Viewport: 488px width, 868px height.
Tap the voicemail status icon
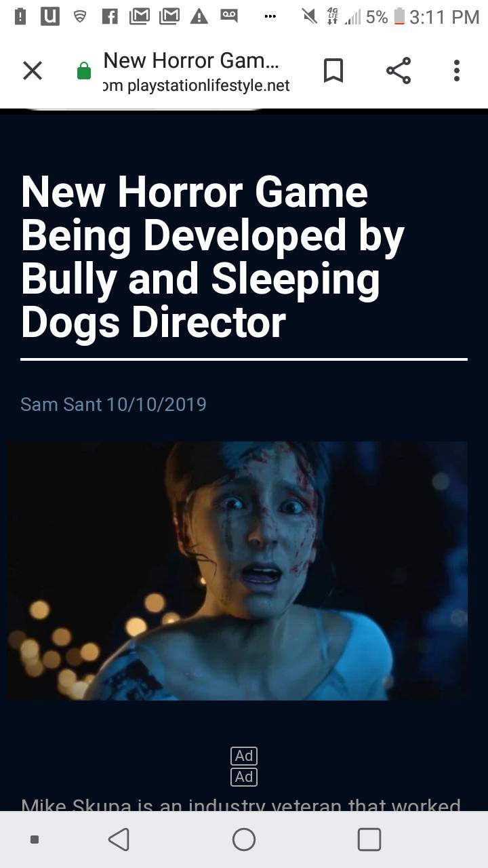coord(229,17)
